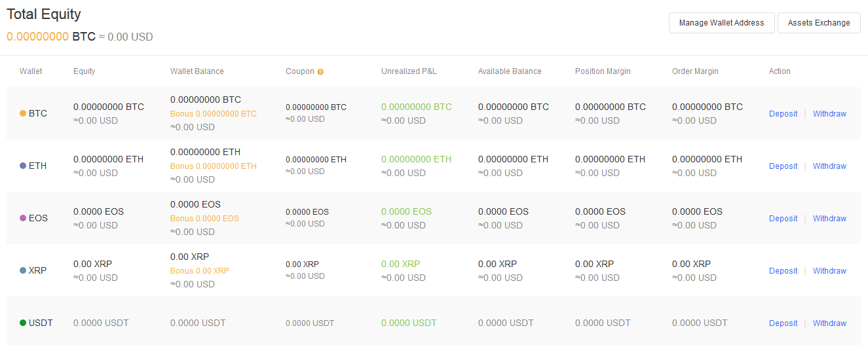Viewport: 868px width, 345px height.
Task: Click the XRP wallet dot icon
Action: pos(23,270)
